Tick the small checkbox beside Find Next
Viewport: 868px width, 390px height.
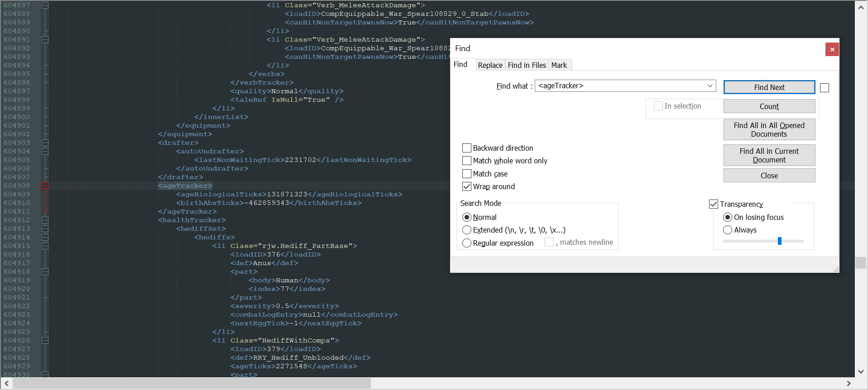click(x=825, y=88)
